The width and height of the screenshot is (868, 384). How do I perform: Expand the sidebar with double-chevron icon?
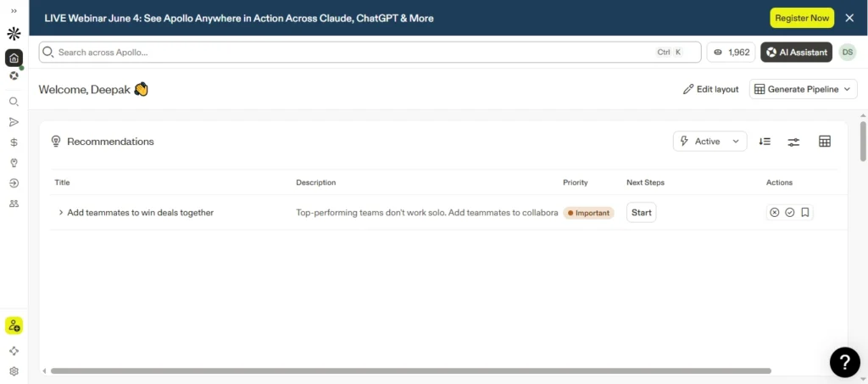(x=14, y=11)
